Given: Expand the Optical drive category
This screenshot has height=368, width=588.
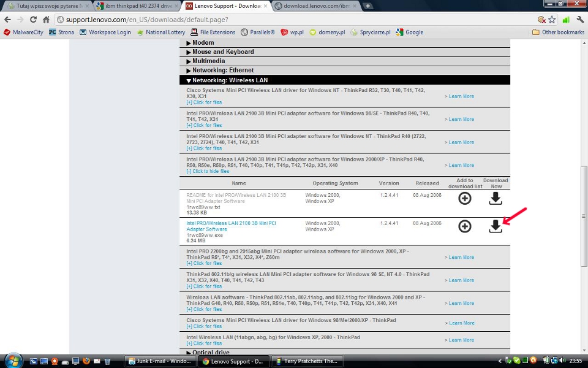Looking at the screenshot, I should [345, 352].
